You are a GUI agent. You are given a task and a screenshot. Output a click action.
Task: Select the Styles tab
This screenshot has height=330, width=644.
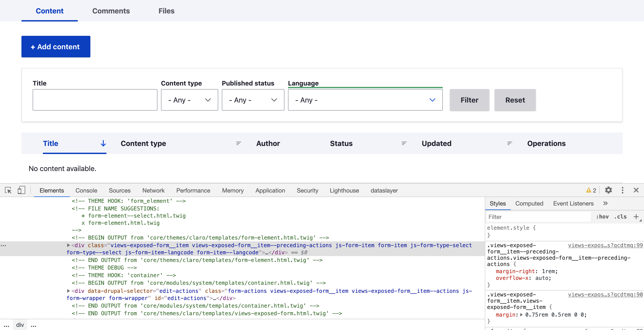click(498, 204)
